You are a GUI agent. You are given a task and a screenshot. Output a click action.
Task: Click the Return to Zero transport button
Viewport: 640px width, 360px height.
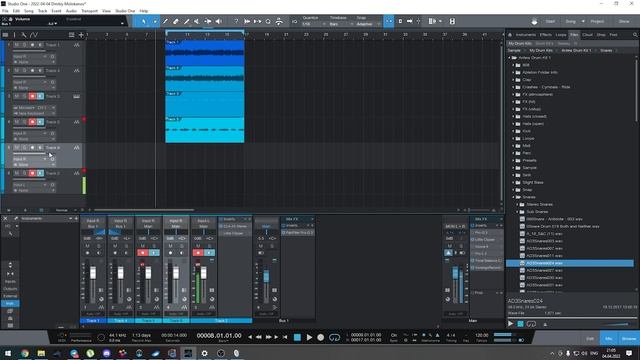[285, 337]
